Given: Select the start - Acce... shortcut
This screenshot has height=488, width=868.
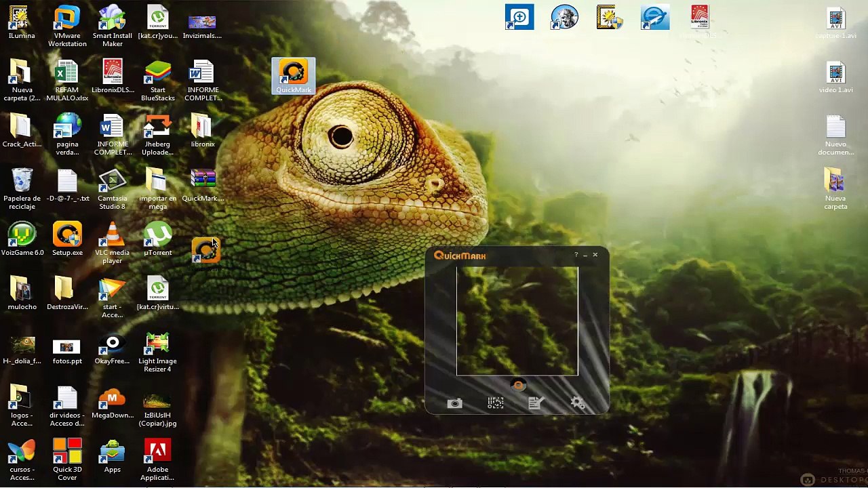Looking at the screenshot, I should (x=113, y=297).
